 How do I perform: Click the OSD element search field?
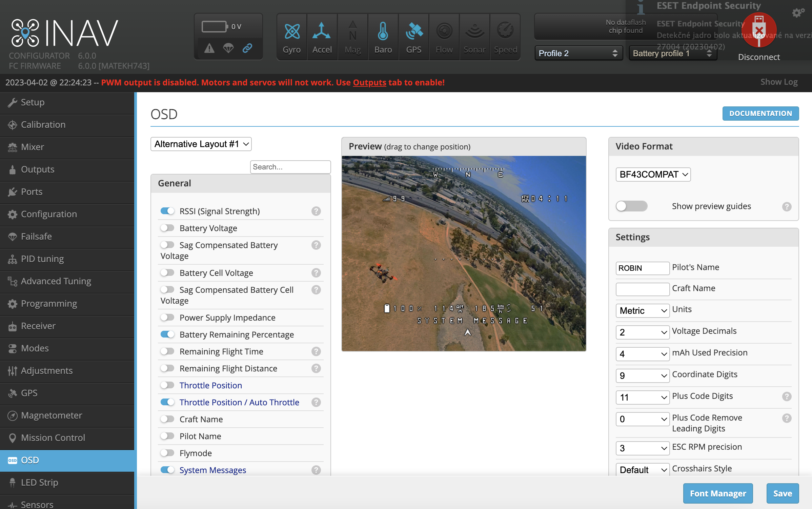[x=290, y=167]
